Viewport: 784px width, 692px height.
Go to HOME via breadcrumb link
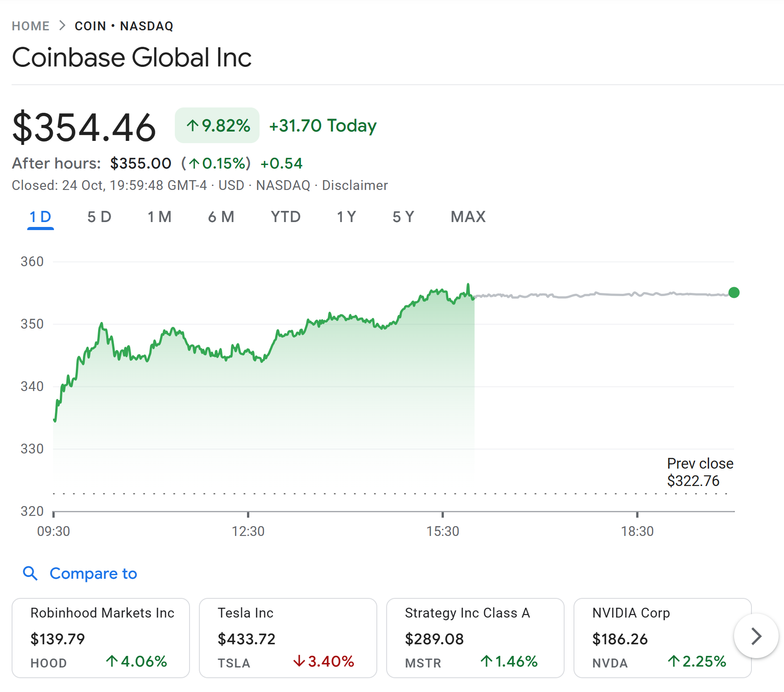pos(30,26)
